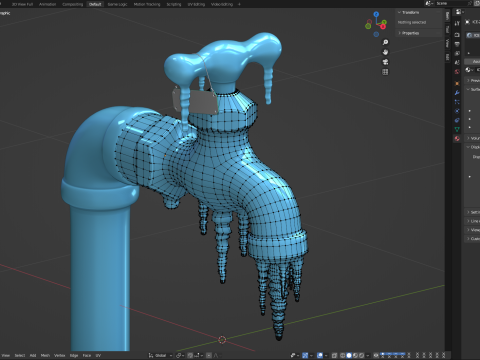
Task: Switch to rendered viewport shading
Action: coord(362,356)
